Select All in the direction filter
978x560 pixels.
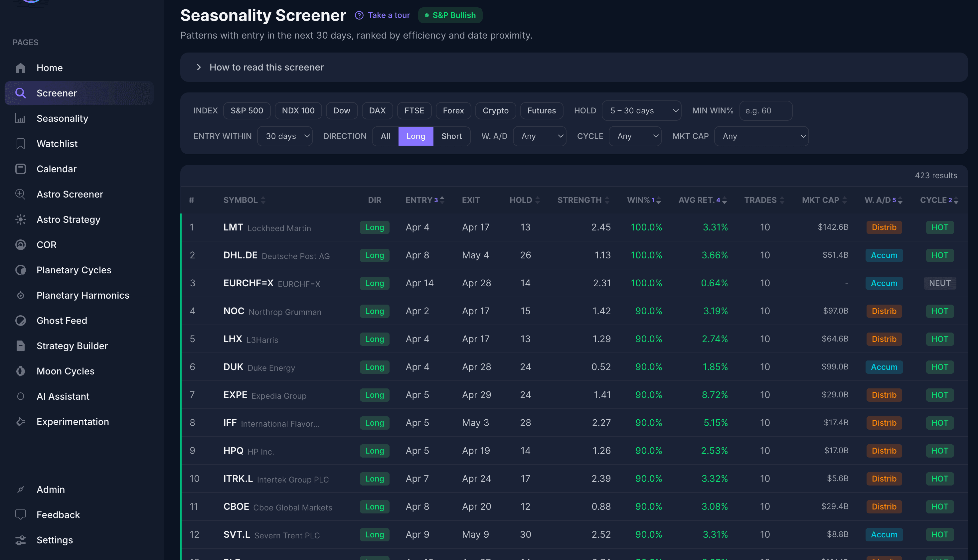tap(385, 136)
